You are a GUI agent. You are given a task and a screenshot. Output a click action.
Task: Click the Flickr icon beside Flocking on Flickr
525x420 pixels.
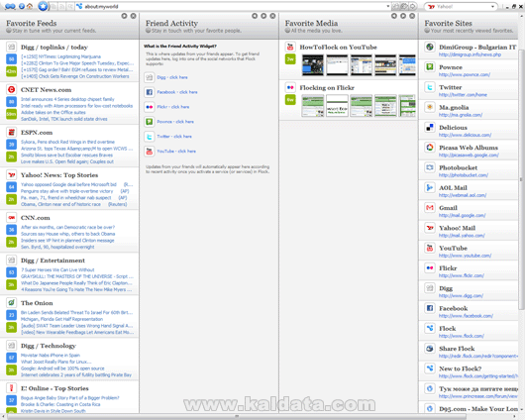point(290,88)
